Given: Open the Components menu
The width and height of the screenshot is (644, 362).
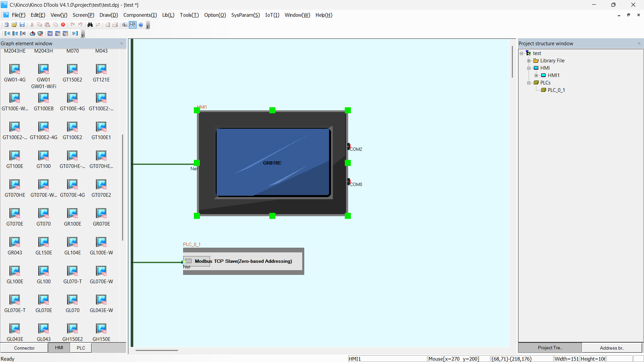Looking at the screenshot, I should click(x=140, y=15).
